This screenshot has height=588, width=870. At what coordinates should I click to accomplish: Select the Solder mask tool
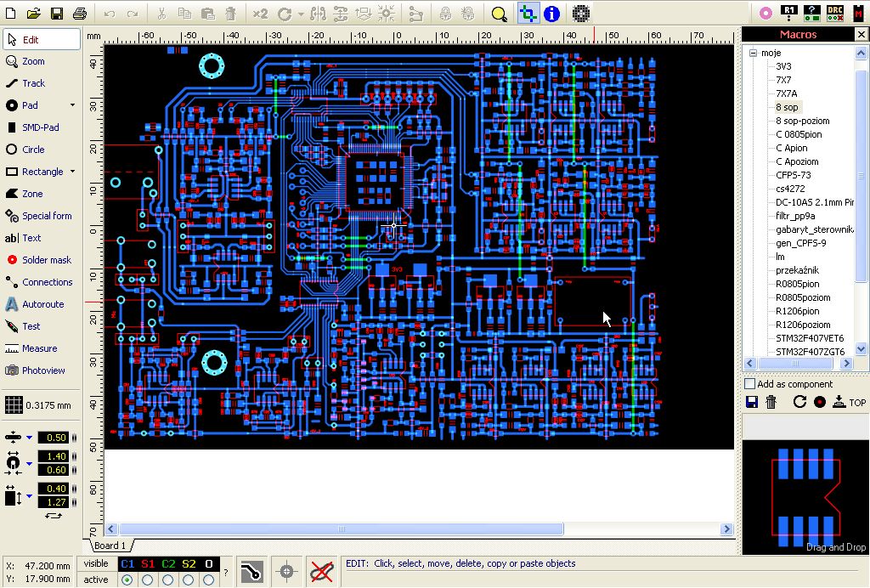[46, 260]
